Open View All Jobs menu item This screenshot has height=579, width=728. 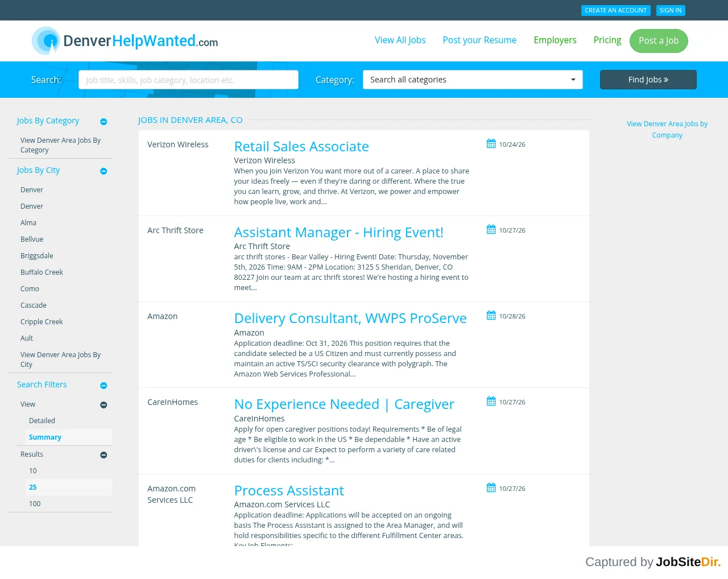400,40
